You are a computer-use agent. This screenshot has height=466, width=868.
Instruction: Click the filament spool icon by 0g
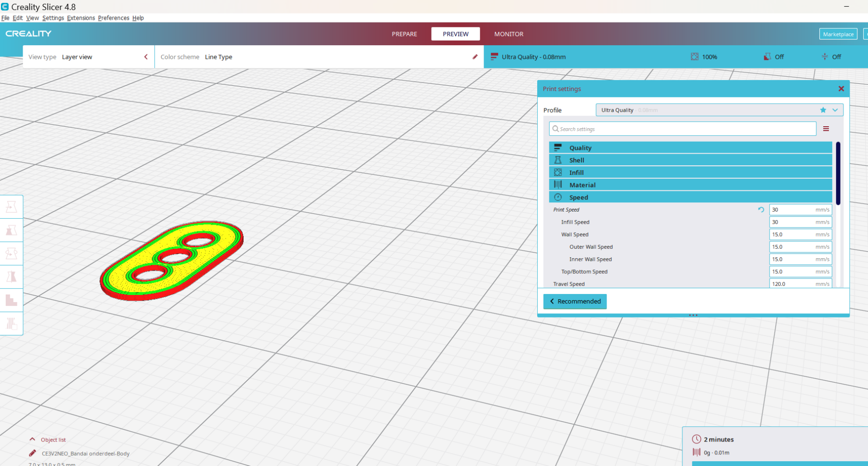(x=696, y=452)
